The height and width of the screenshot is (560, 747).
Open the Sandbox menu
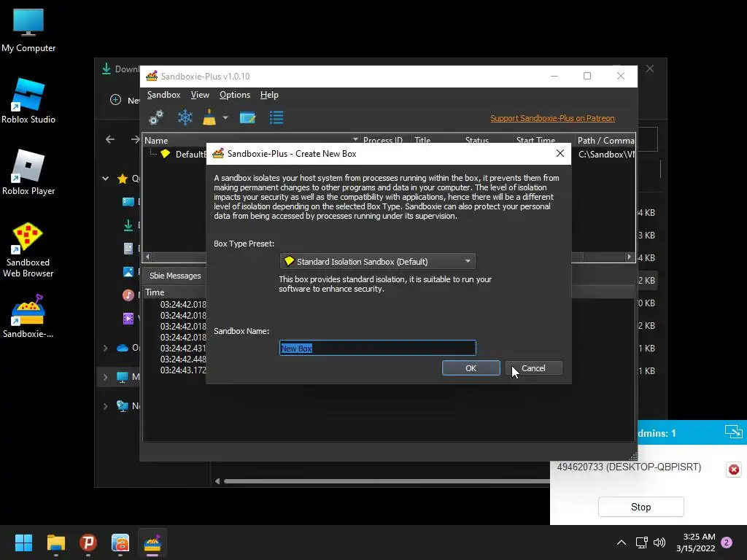[163, 95]
